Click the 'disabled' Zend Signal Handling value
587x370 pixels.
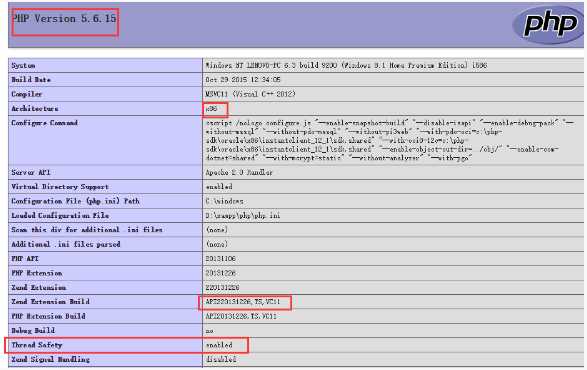pos(221,360)
